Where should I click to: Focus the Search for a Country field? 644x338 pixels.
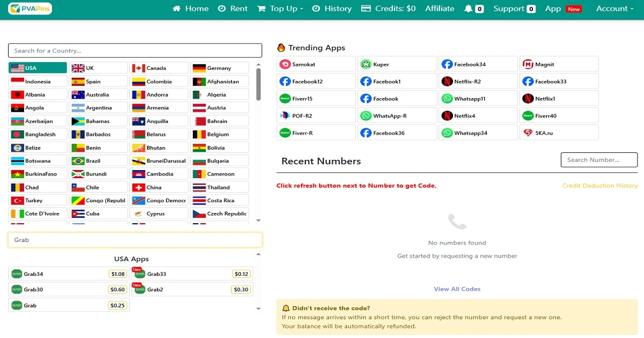[x=135, y=50]
